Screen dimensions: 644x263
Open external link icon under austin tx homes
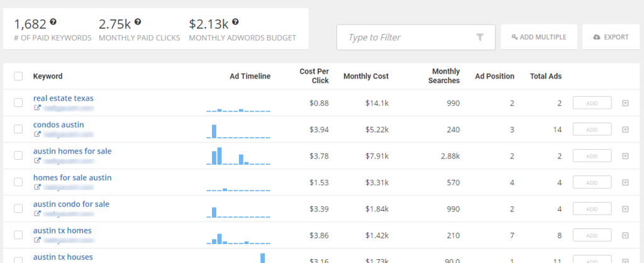pos(37,240)
